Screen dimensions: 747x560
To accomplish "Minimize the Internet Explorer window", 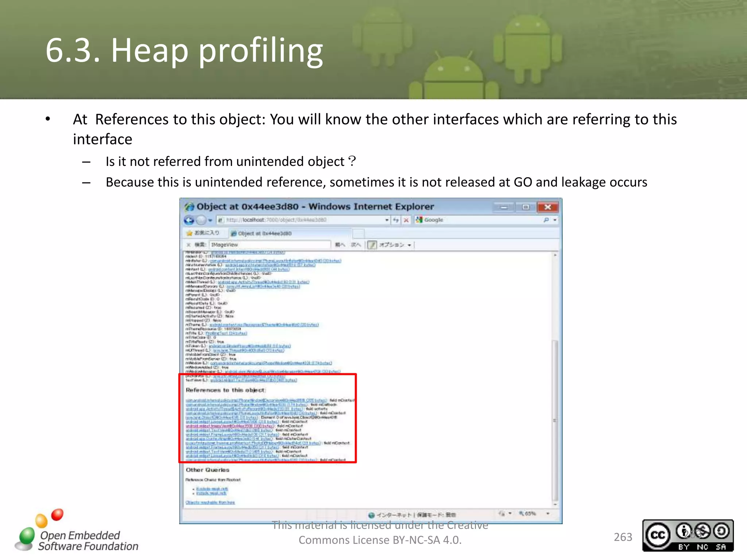I will pyautogui.click(x=504, y=207).
